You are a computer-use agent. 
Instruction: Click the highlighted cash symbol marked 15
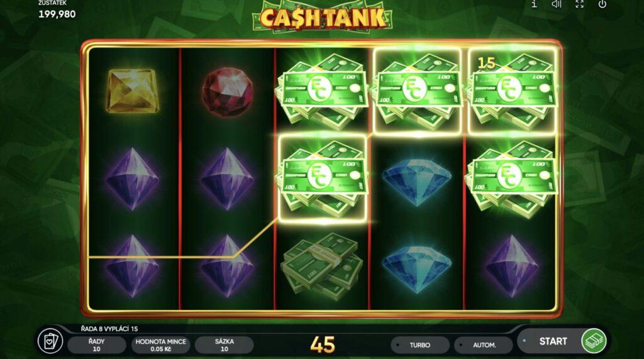click(511, 91)
